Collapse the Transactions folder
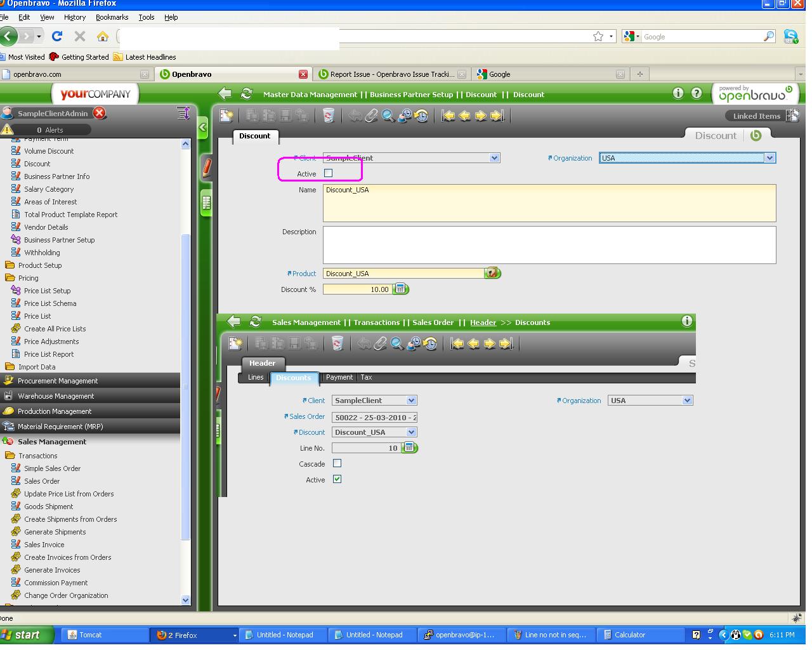The width and height of the screenshot is (812, 650). [32, 456]
